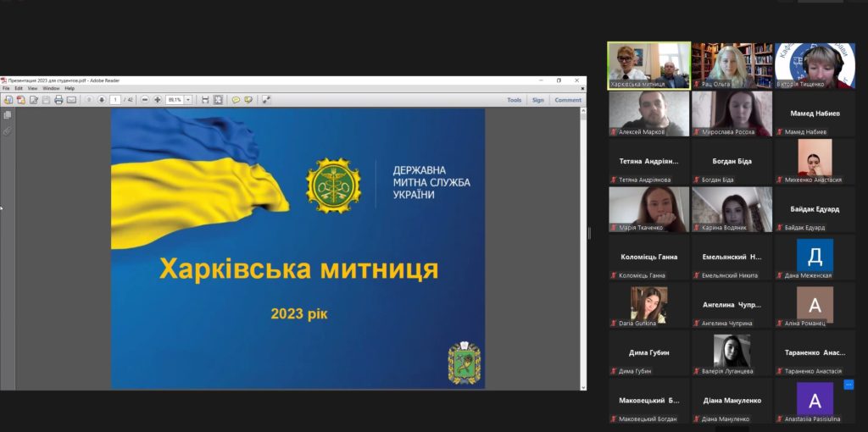Click the Save file diskette icon

[x=47, y=100]
